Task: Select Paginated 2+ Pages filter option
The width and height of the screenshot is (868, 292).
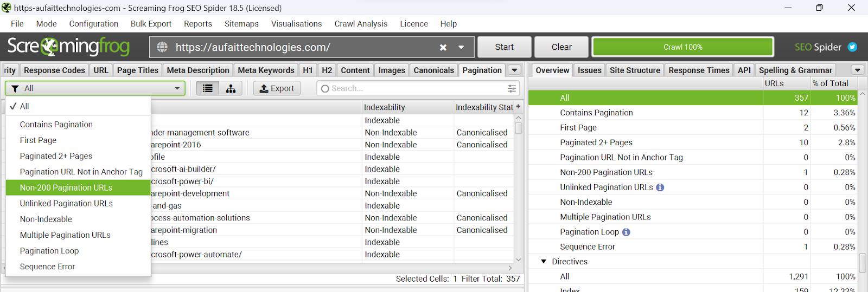Action: (78, 155)
